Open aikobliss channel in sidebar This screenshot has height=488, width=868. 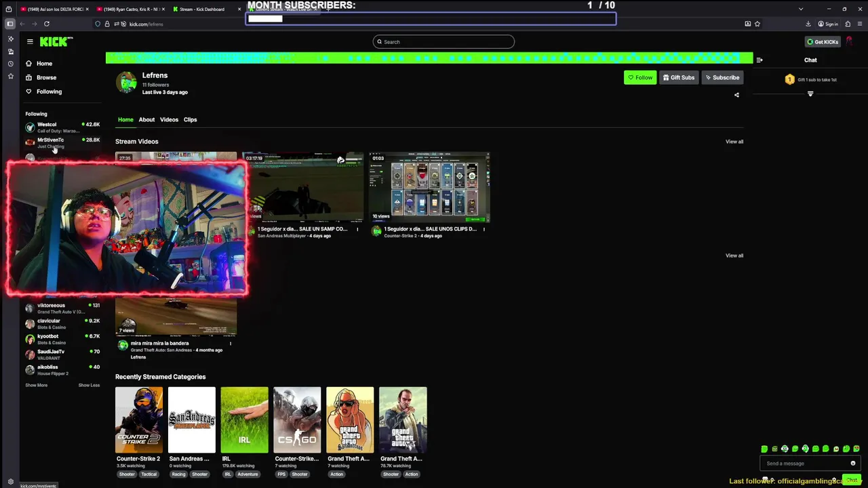[62, 370]
